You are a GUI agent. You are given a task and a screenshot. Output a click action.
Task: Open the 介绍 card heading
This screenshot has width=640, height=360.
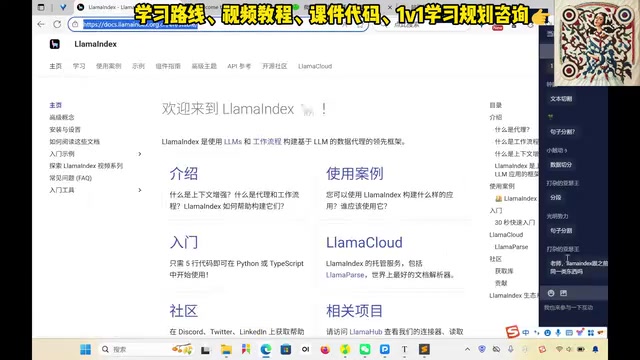[x=184, y=173]
